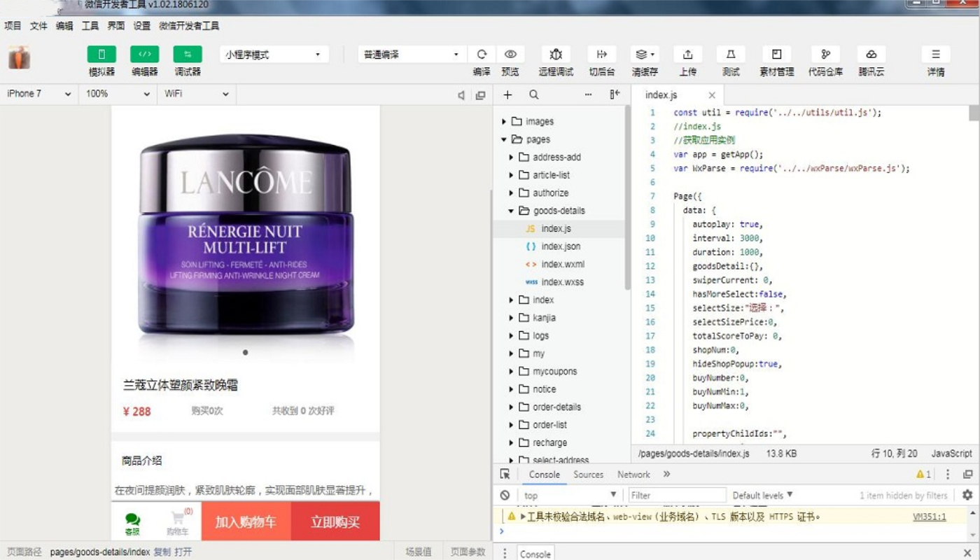Collapse the goods-details folder

click(512, 211)
